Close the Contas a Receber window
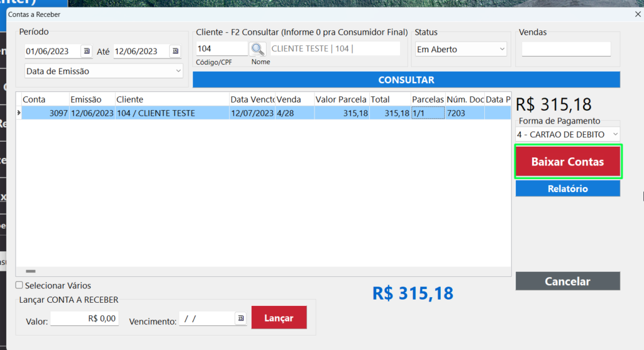This screenshot has width=644, height=350. click(x=636, y=14)
